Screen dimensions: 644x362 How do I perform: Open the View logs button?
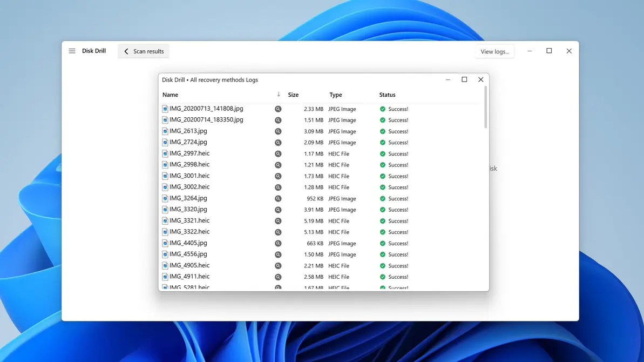(494, 52)
